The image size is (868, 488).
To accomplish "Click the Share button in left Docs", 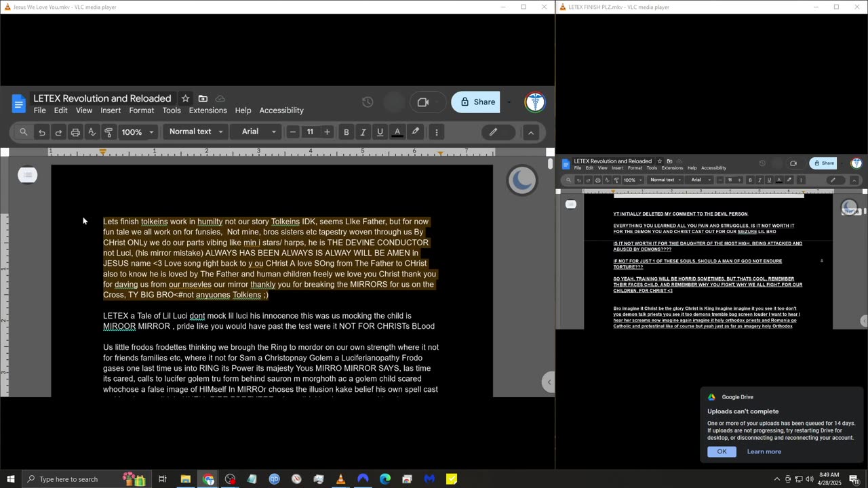I will (x=476, y=102).
